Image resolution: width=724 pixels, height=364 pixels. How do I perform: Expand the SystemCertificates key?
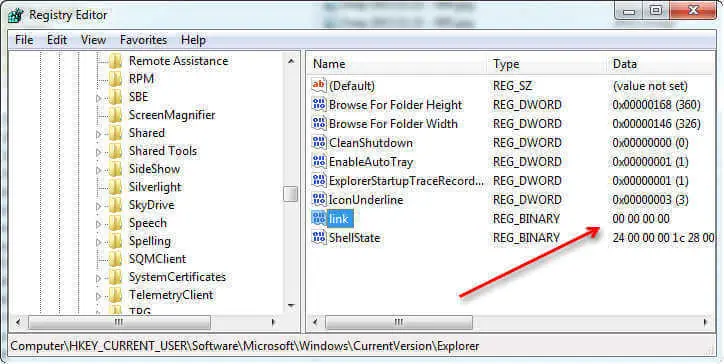point(98,278)
